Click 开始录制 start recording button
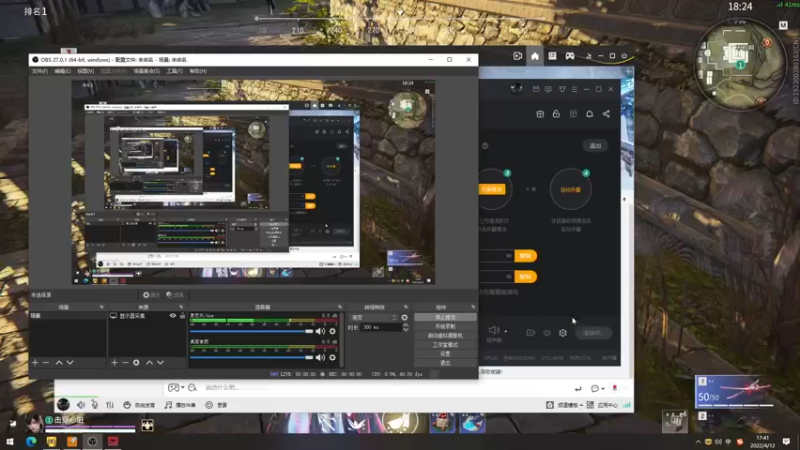Image resolution: width=800 pixels, height=450 pixels. [445, 327]
